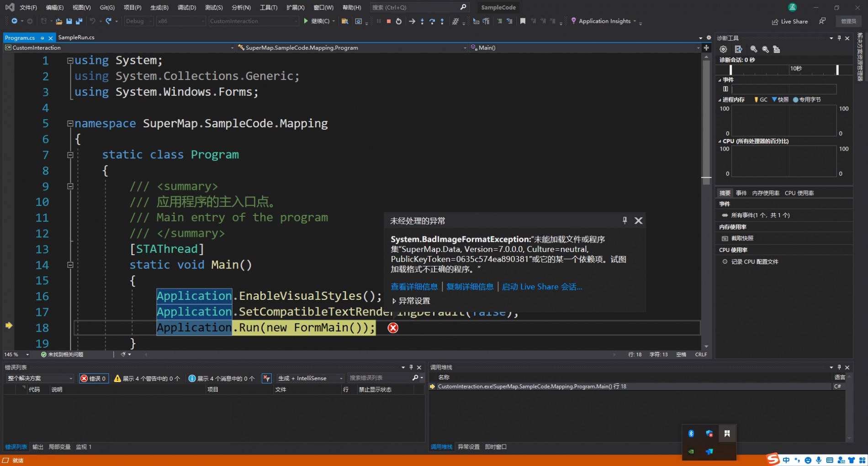This screenshot has width=868, height=466.
Task: Open the 整个解决方案 scope dropdown
Action: 40,378
